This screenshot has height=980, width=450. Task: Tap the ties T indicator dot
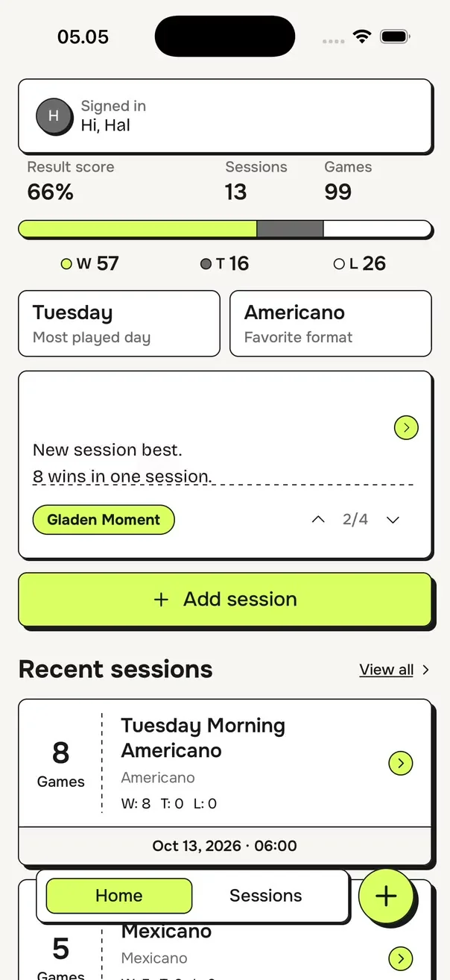click(x=206, y=264)
